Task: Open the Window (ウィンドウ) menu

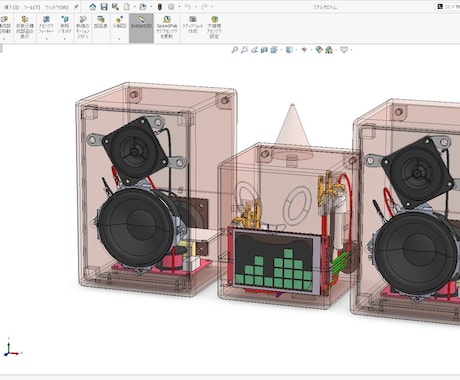Action: (57, 7)
